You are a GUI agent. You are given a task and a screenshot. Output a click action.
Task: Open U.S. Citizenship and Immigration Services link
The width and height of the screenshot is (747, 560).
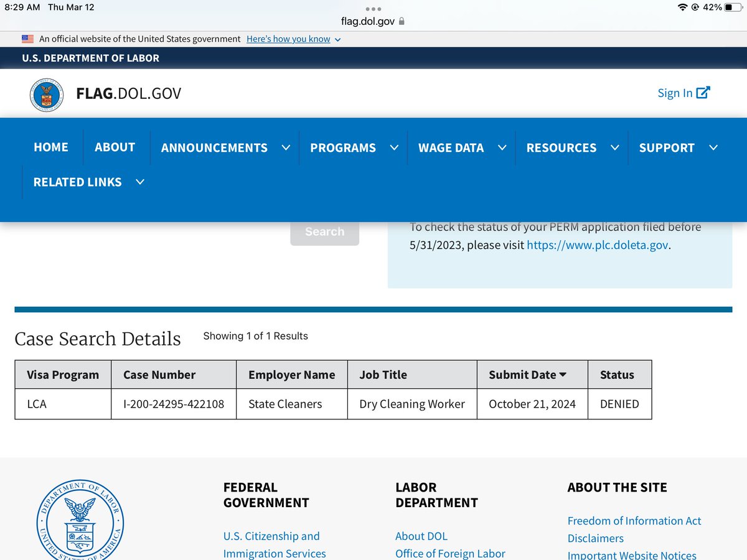coord(275,544)
